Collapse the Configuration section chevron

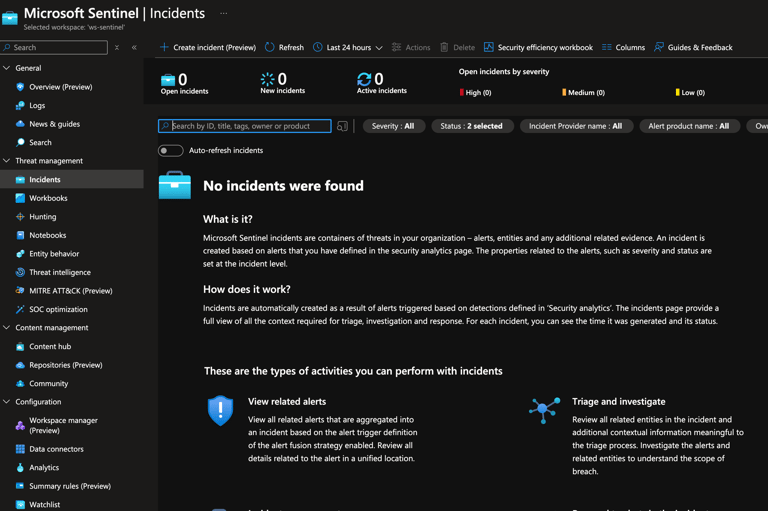click(6, 402)
